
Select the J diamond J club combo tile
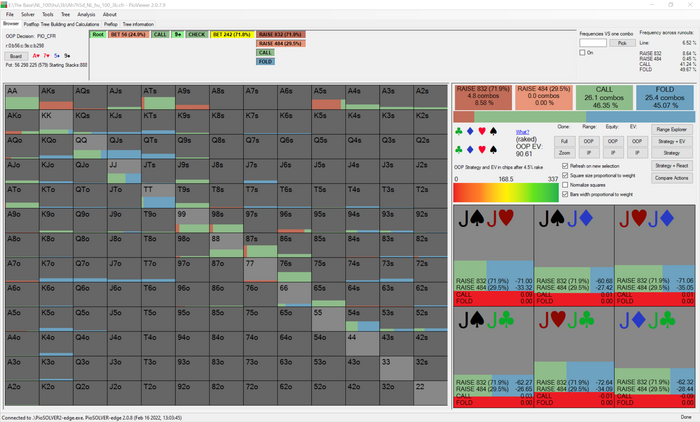[654, 357]
